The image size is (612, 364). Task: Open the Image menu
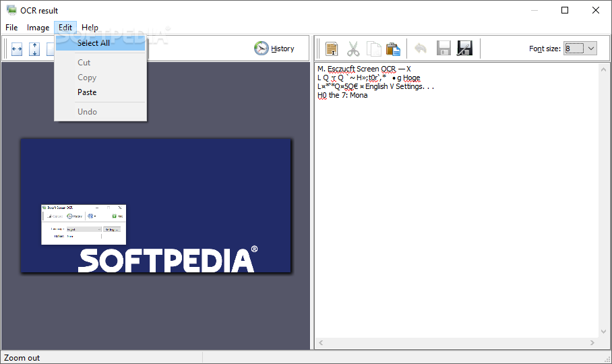[38, 28]
